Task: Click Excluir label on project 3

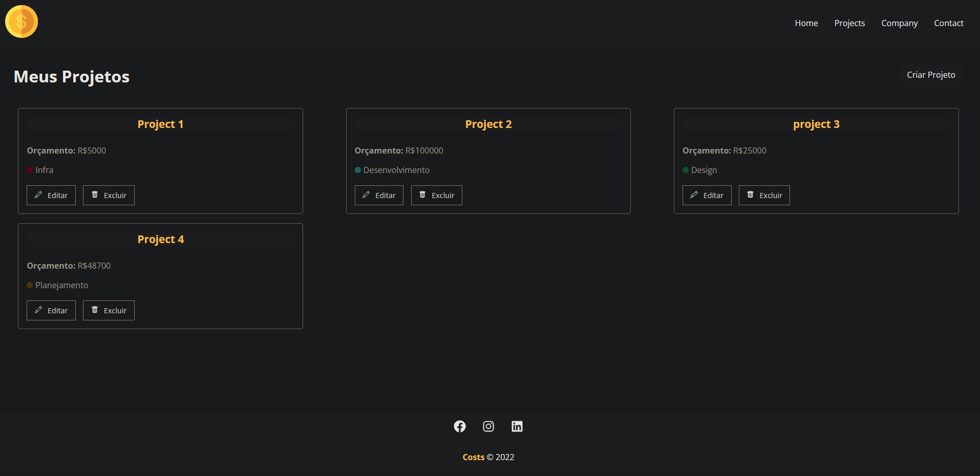Action: click(771, 196)
